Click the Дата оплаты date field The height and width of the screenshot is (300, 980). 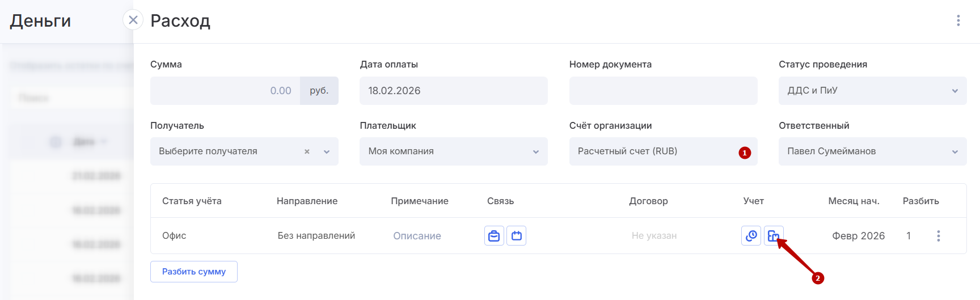(x=453, y=91)
